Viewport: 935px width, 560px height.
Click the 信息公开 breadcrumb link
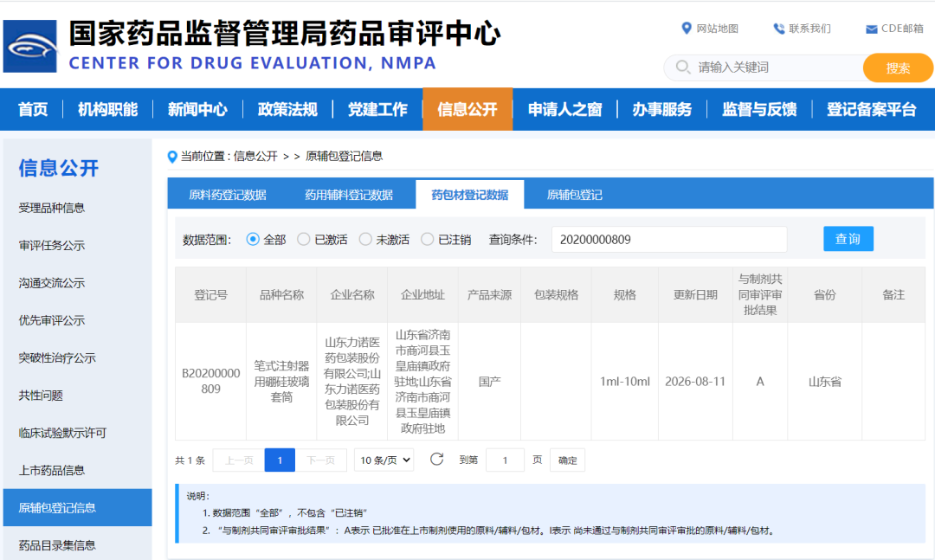pyautogui.click(x=255, y=157)
